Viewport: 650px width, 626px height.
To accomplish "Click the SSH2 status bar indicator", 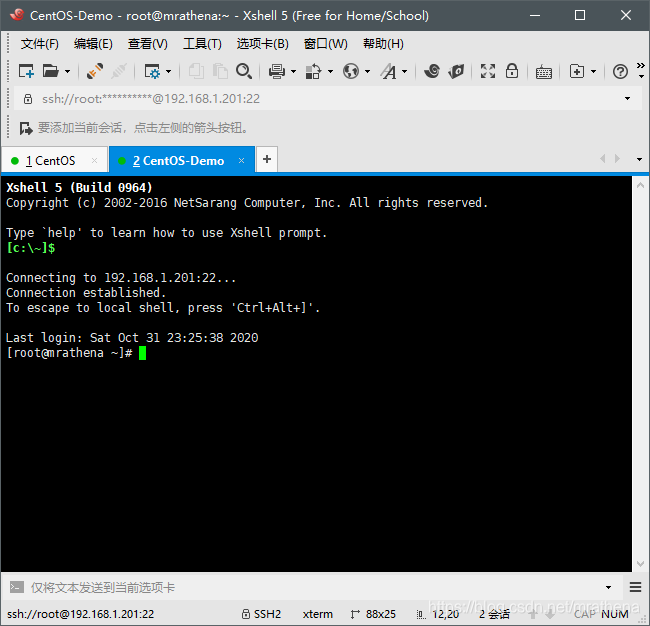I will (x=261, y=614).
